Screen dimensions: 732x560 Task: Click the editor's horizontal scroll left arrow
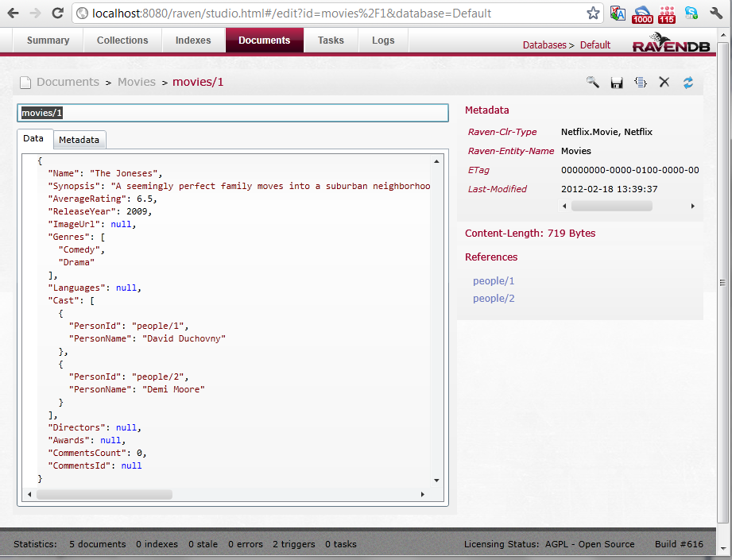(x=29, y=494)
